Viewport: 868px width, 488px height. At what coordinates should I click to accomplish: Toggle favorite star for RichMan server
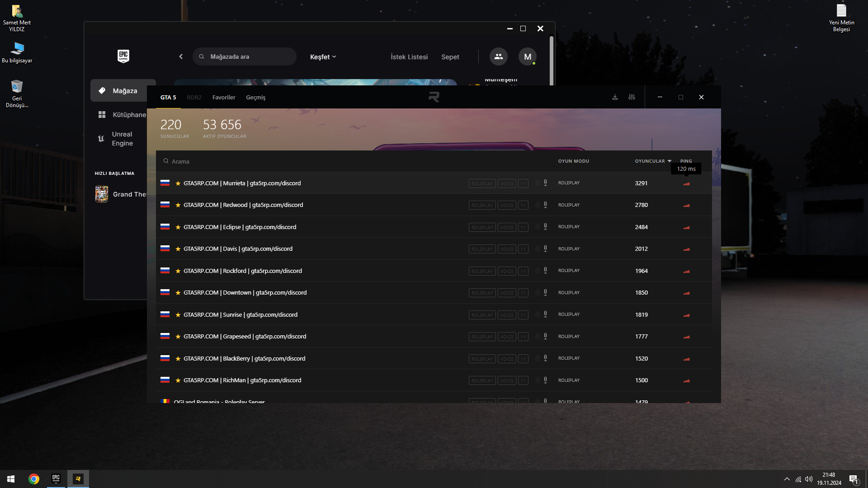pyautogui.click(x=178, y=380)
